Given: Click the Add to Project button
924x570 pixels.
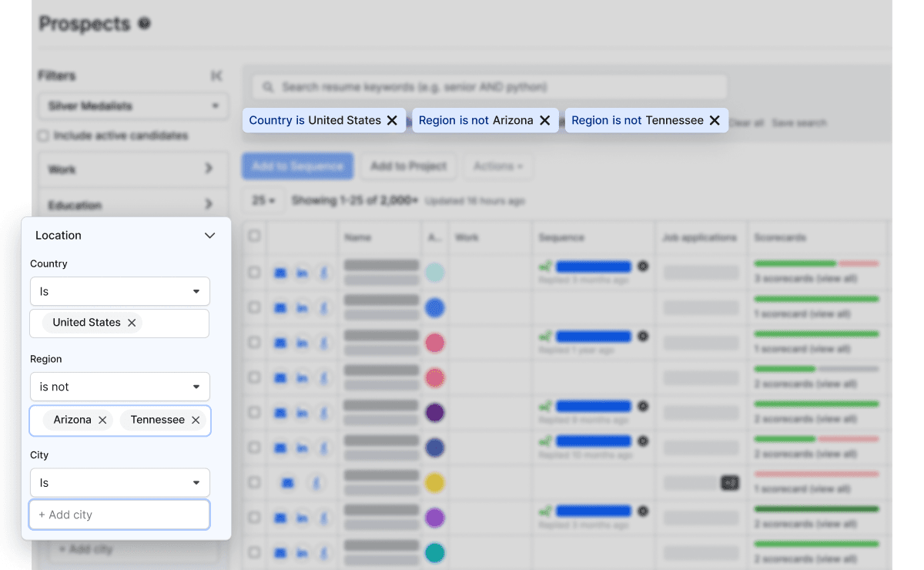Looking at the screenshot, I should [408, 166].
